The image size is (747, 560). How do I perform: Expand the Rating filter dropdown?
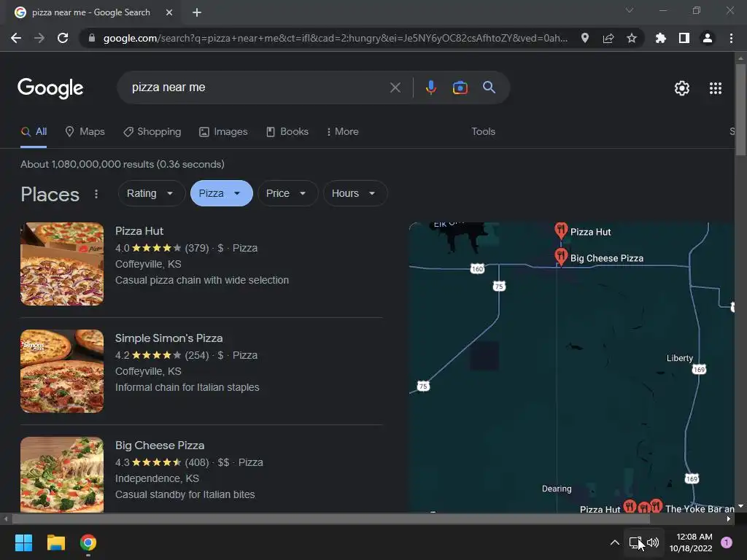(151, 193)
